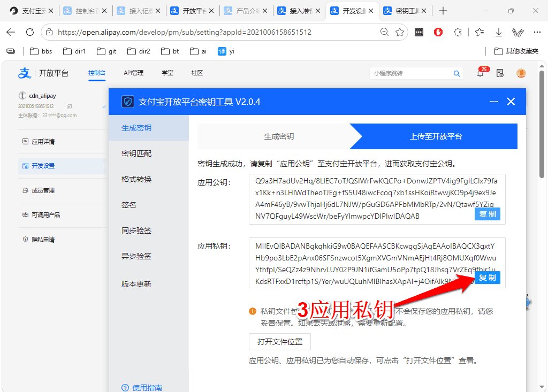Select 格式转换 in key tool sidebar
The image size is (548, 392).
point(149,179)
